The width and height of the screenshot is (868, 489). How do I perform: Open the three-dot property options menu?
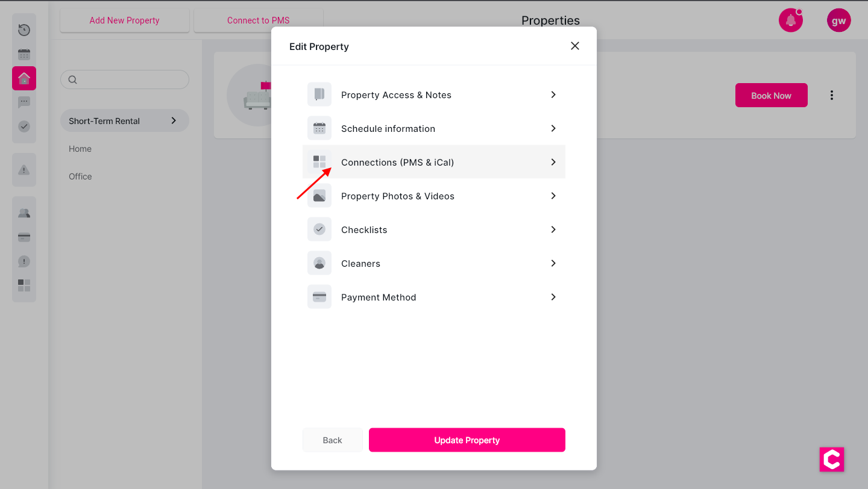click(832, 95)
